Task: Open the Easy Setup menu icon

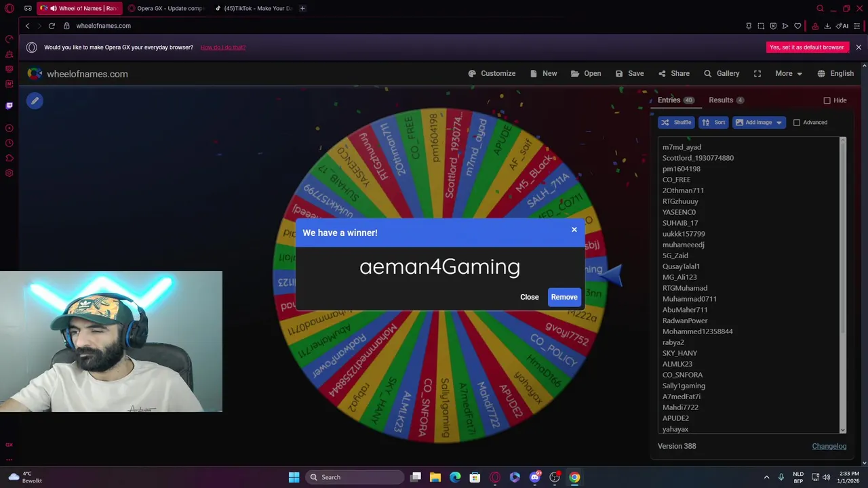Action: click(x=857, y=26)
